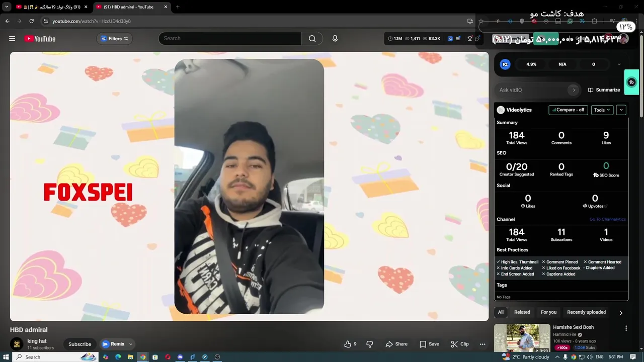Click the magnifier search button
644x362 pixels.
[312, 39]
